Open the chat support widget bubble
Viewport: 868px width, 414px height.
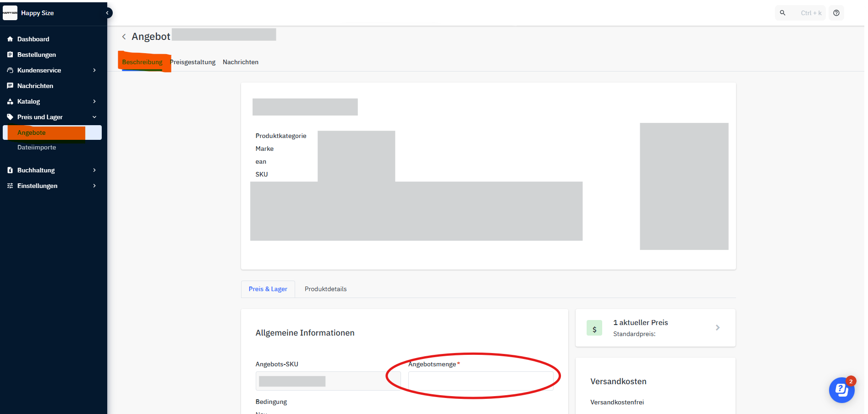click(x=841, y=390)
